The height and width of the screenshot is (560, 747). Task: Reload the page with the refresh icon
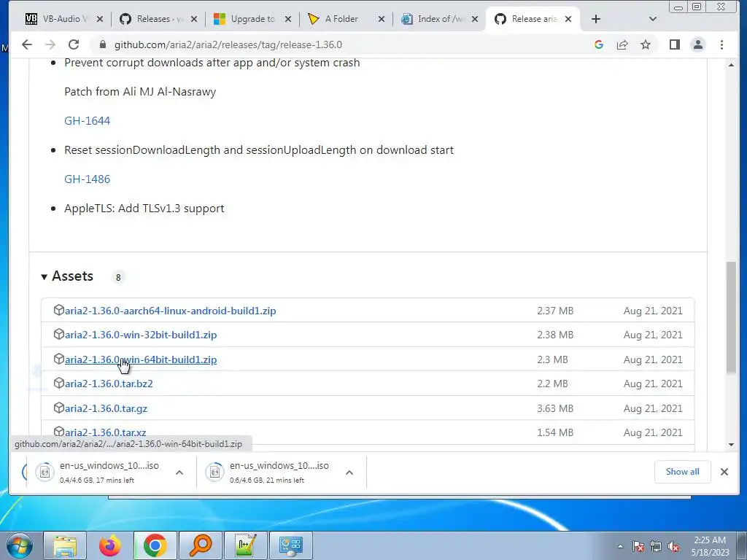click(x=74, y=44)
